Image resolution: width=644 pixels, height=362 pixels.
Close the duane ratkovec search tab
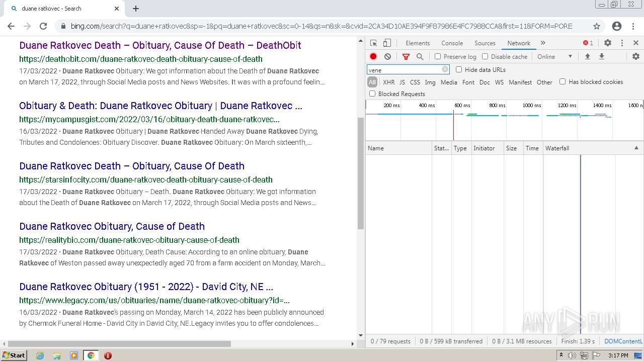(x=117, y=9)
